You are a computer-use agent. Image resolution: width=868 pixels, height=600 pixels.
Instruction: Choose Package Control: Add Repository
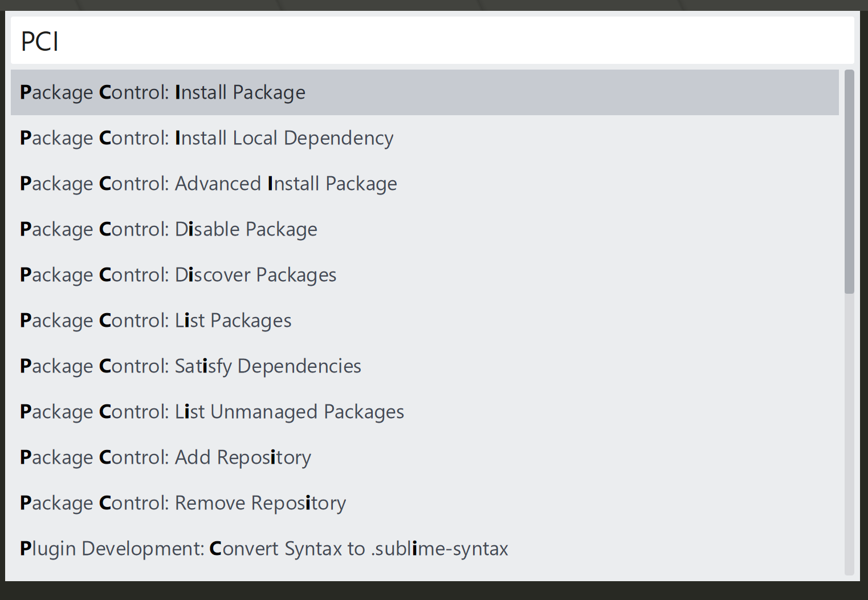coord(425,457)
